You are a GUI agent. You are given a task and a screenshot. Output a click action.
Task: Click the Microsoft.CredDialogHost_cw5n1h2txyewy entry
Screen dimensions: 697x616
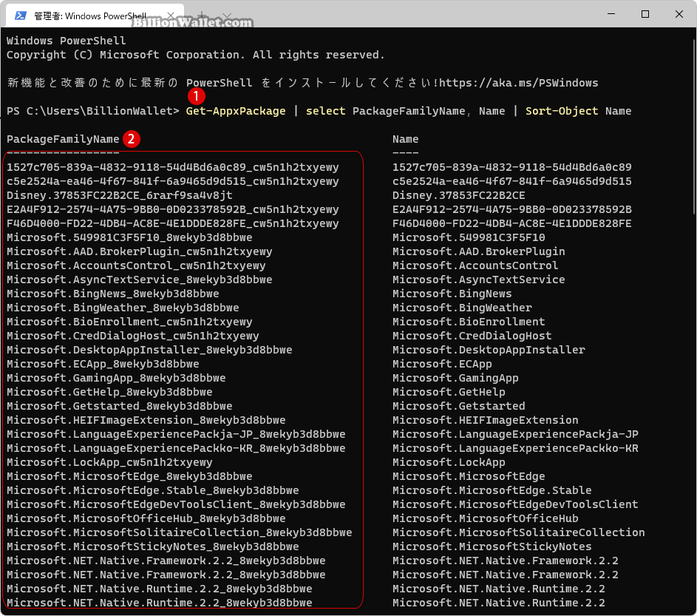pyautogui.click(x=133, y=336)
